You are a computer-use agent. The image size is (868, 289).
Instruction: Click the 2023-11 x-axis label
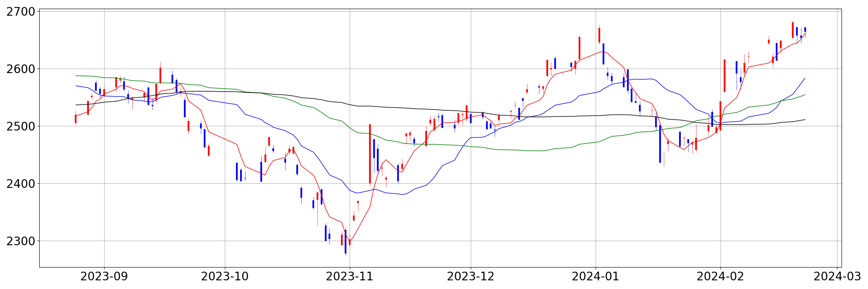click(350, 276)
